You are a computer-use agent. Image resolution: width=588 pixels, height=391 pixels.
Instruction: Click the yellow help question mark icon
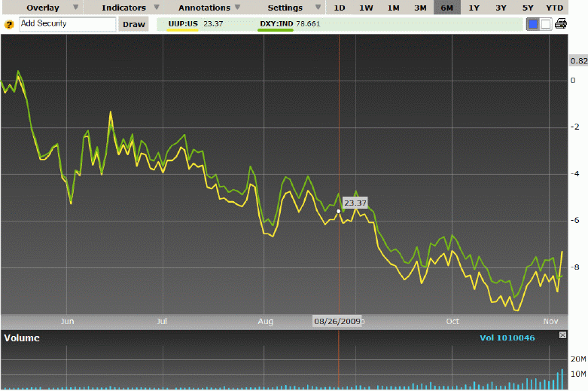point(9,24)
